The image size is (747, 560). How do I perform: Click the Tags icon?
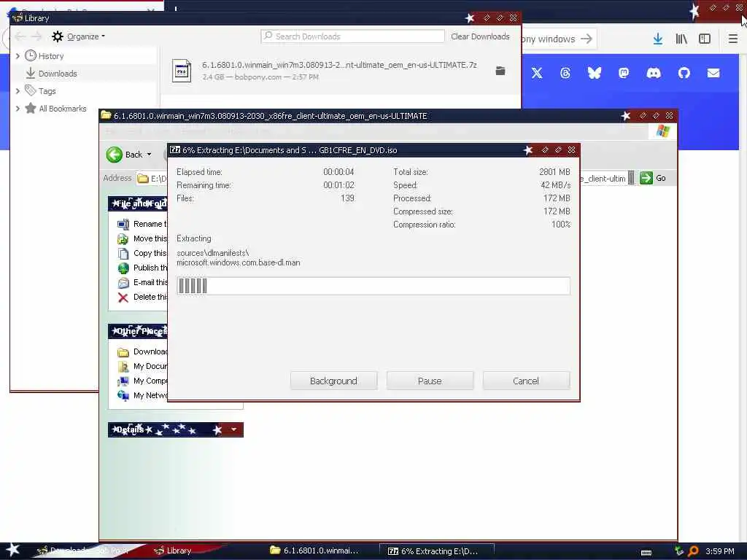tap(31, 90)
